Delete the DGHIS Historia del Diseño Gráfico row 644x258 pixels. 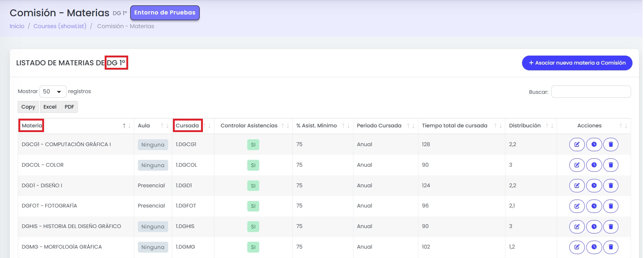coord(611,227)
